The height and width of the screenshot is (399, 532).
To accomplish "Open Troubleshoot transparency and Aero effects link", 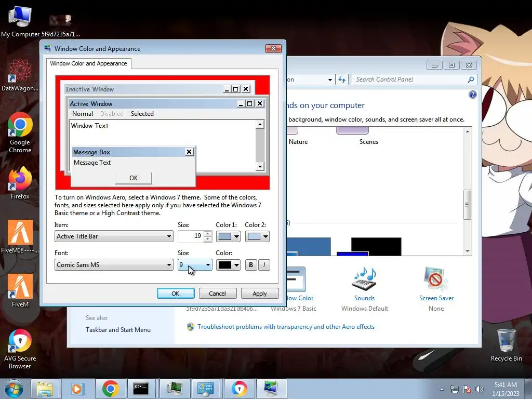I will 286,327.
